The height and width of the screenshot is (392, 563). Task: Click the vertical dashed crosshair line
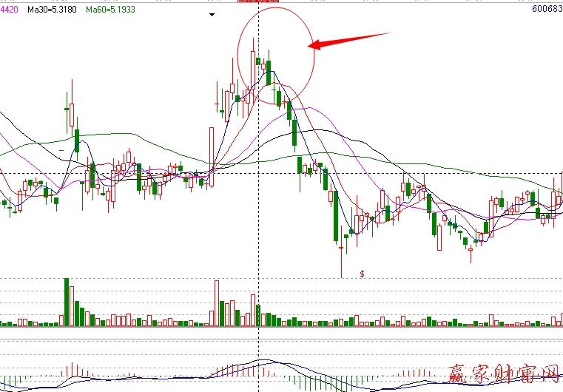[257, 222]
